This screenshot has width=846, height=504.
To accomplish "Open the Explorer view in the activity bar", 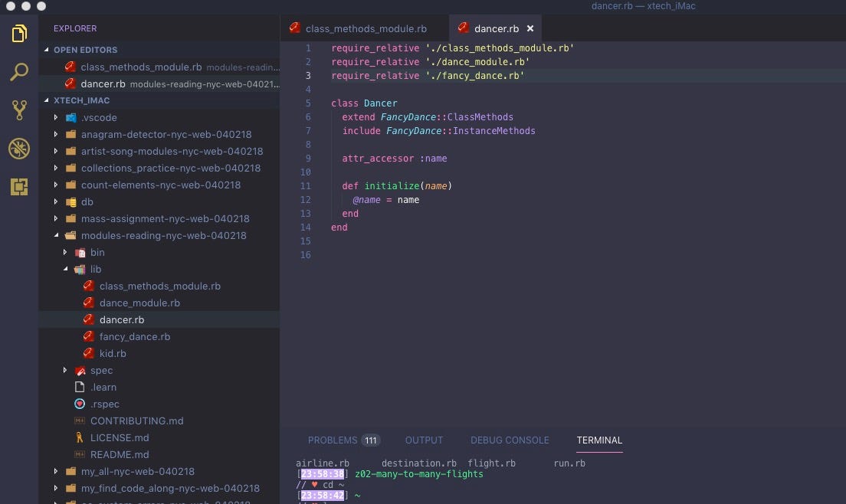I will [18, 33].
